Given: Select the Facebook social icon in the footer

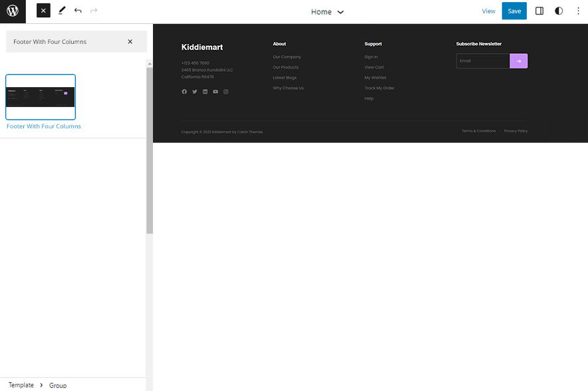Looking at the screenshot, I should tap(184, 91).
